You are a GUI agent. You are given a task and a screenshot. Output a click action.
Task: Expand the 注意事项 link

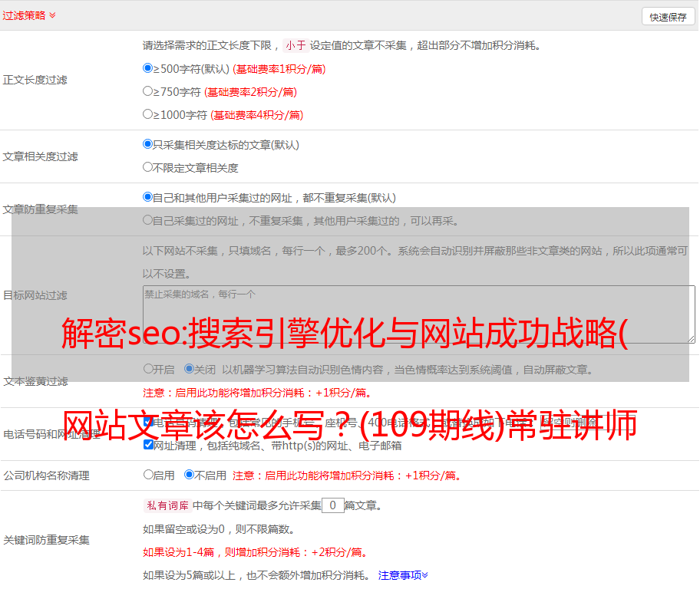coord(403,576)
